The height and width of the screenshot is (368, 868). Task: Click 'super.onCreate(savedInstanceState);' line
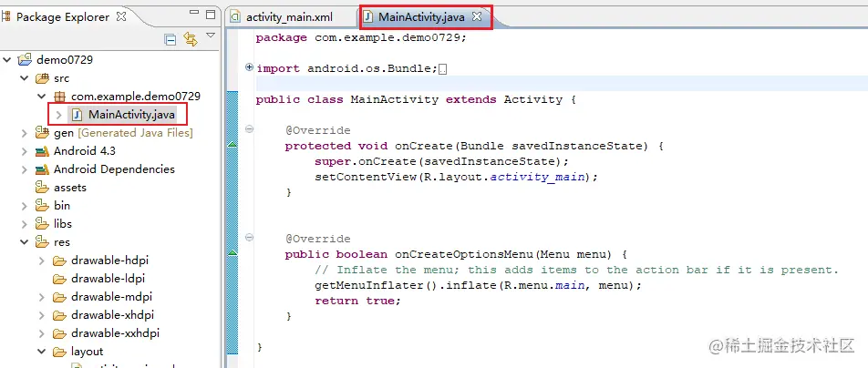click(441, 161)
